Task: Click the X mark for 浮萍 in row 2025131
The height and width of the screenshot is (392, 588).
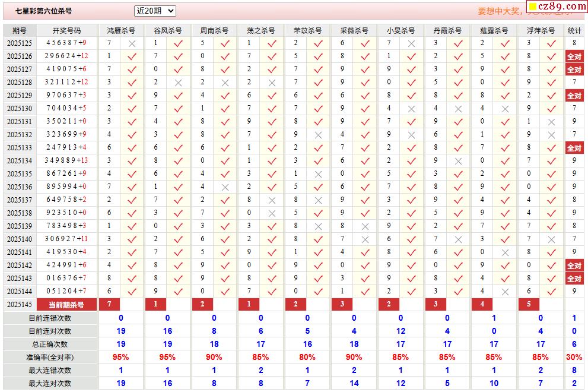Action: click(x=551, y=122)
